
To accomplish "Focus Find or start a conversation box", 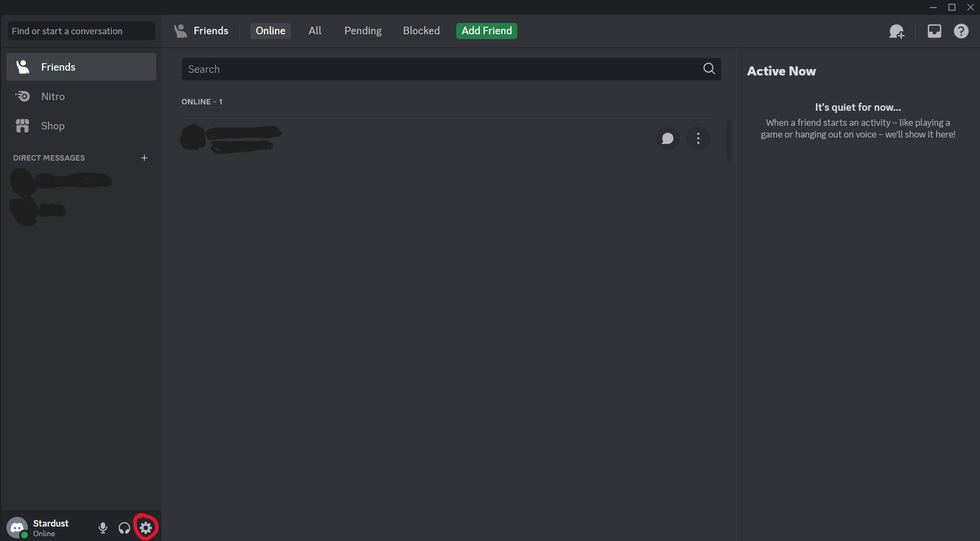I will [81, 31].
